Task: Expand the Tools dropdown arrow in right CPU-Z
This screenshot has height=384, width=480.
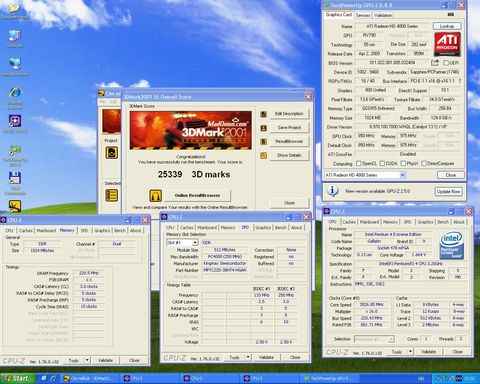Action: point(410,352)
